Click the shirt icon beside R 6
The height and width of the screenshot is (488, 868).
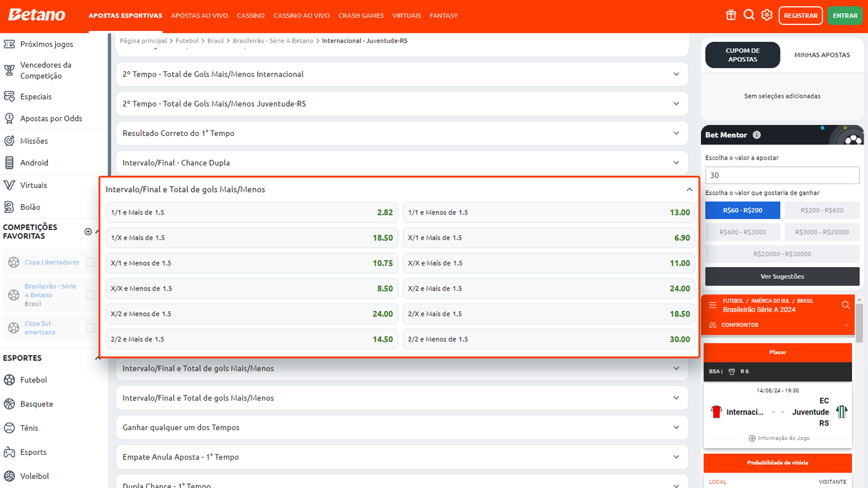(731, 371)
